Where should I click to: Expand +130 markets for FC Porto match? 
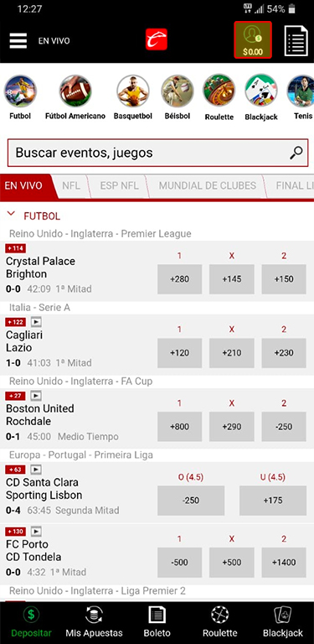coord(16,532)
